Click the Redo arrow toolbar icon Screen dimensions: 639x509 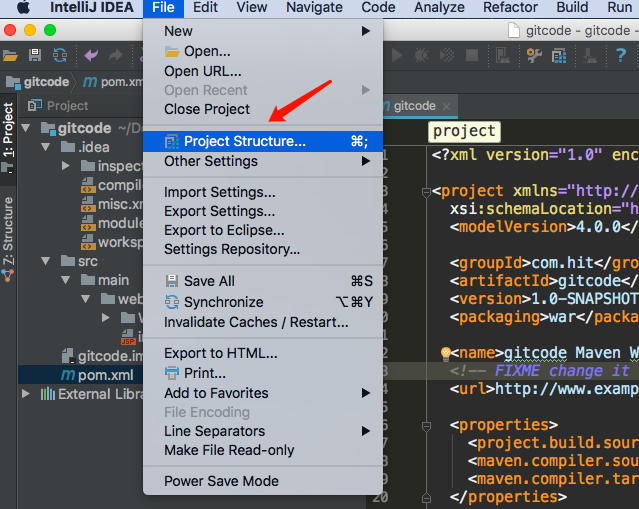tap(116, 55)
